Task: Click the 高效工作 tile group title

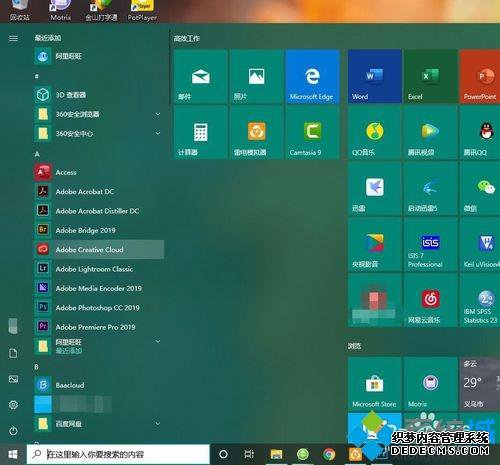Action: 186,38
